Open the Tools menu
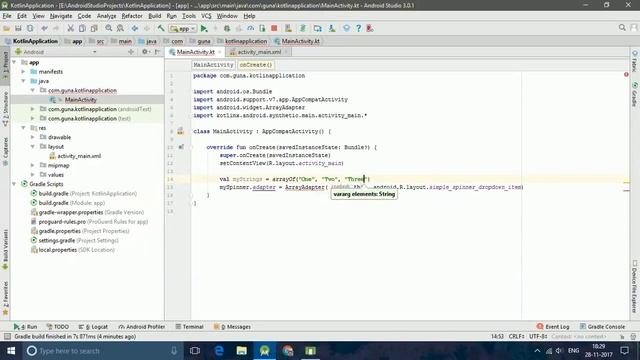The image size is (640, 360). coord(189,16)
